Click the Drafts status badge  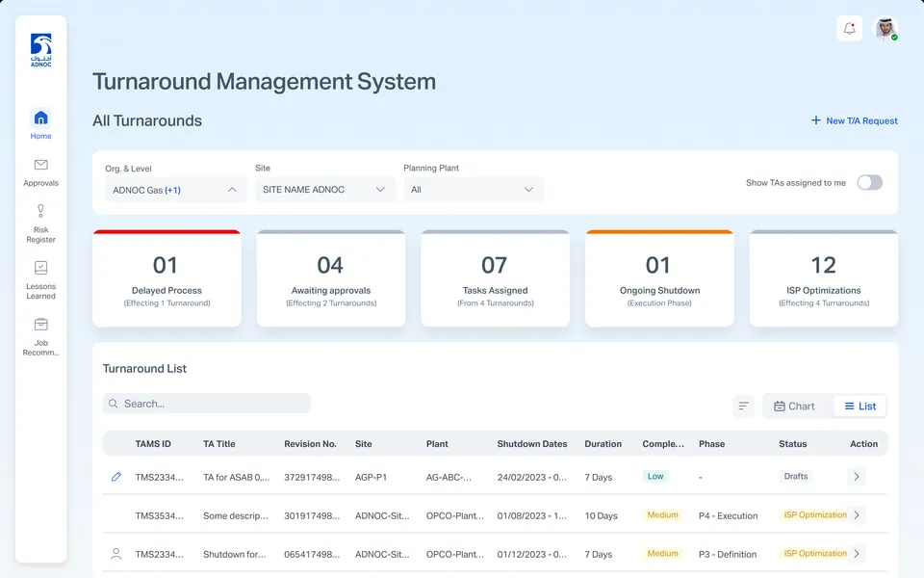pos(796,476)
